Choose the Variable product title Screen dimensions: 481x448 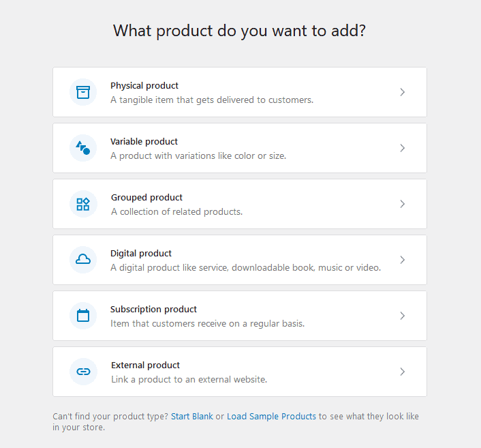pyautogui.click(x=144, y=142)
